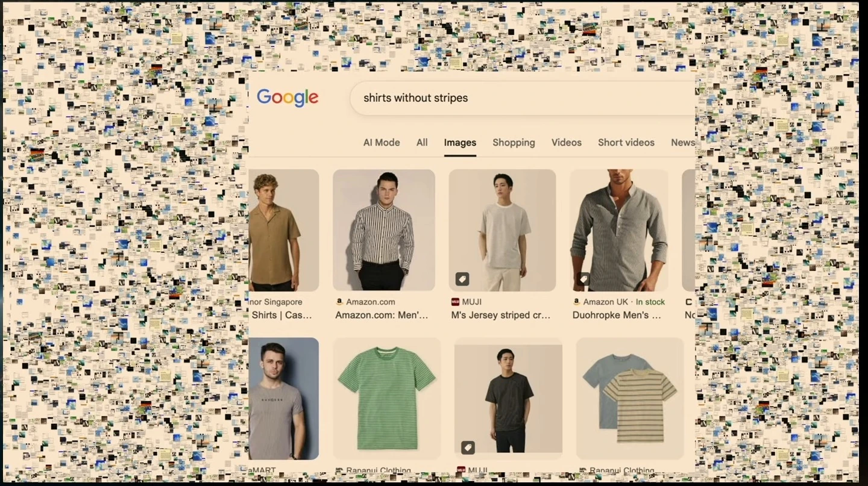Click the MUJI source label under striped tee
This screenshot has width=868, height=486.
(471, 302)
